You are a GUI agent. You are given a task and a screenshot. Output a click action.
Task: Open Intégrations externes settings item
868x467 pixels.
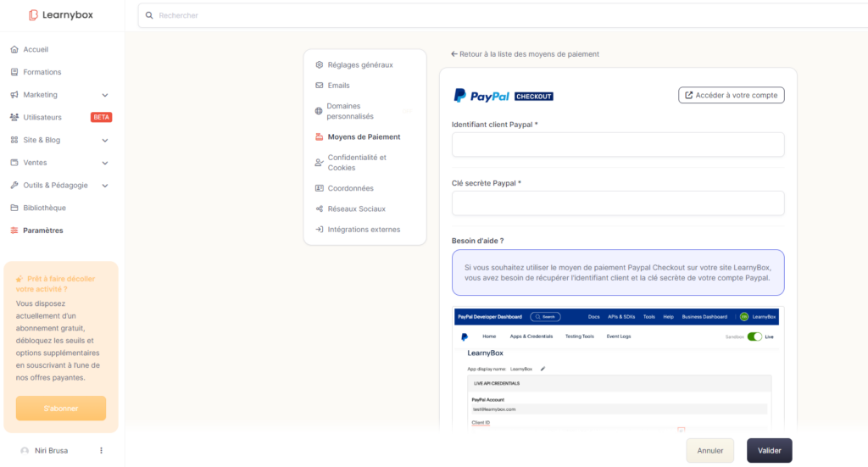363,229
